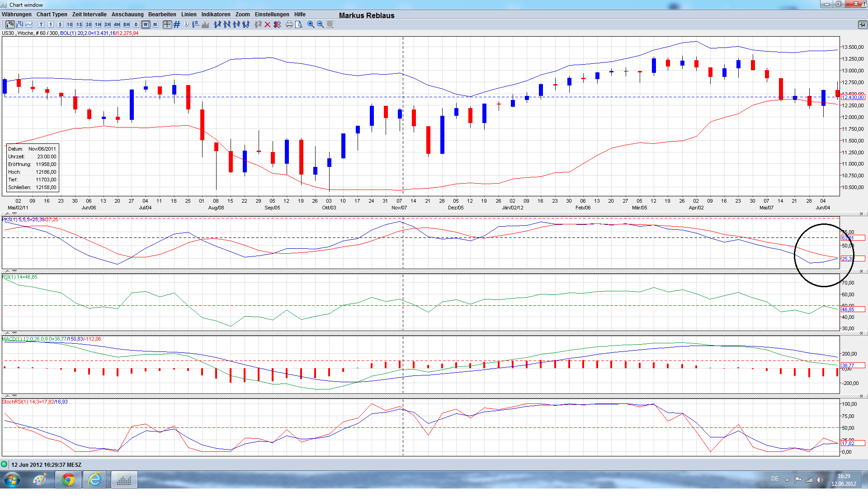Click the zoom out magnifier icon
Image resolution: width=868 pixels, height=498 pixels.
pyautogui.click(x=321, y=24)
